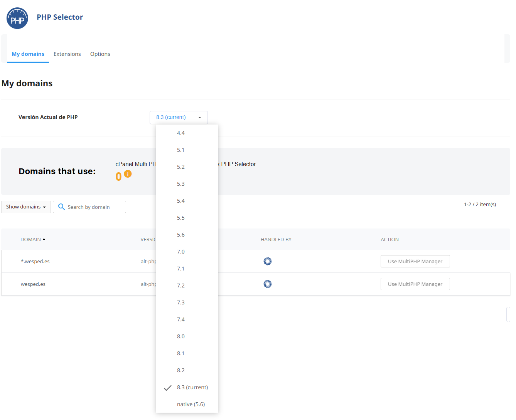The image size is (516, 420).
Task: Click the checkmark next to 8.3 (current)
Action: (167, 388)
